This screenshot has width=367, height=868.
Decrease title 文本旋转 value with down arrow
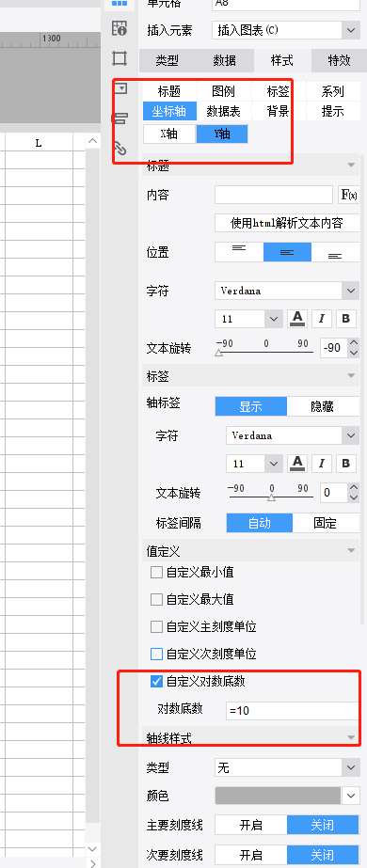354,353
